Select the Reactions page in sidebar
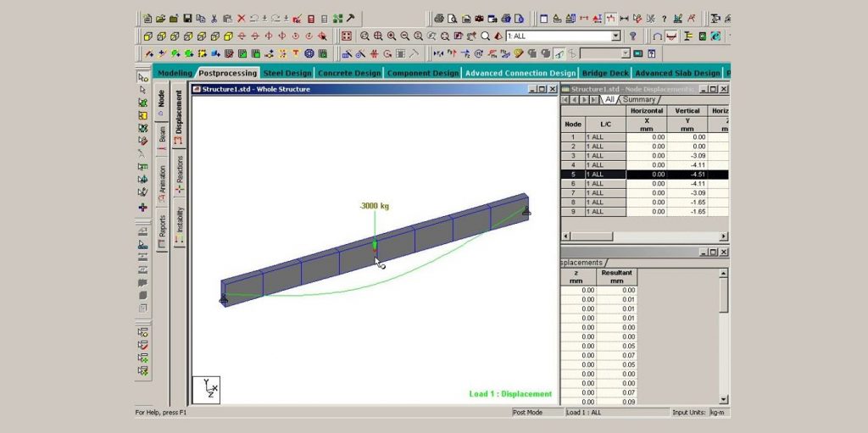Viewport: 868px width, 433px height. coord(179,173)
